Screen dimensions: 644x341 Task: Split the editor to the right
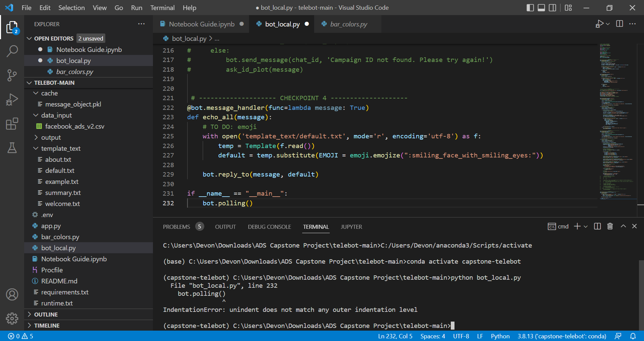(620, 24)
